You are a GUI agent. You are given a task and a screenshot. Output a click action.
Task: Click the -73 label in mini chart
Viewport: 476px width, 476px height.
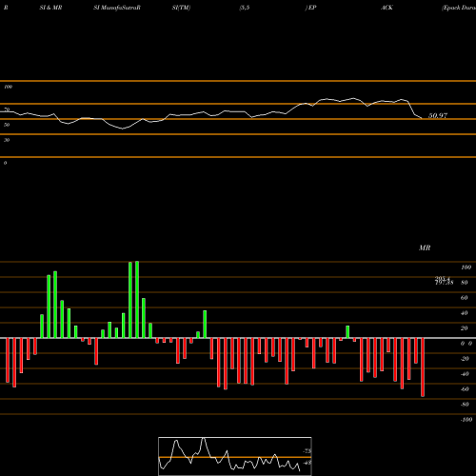coord(307,451)
